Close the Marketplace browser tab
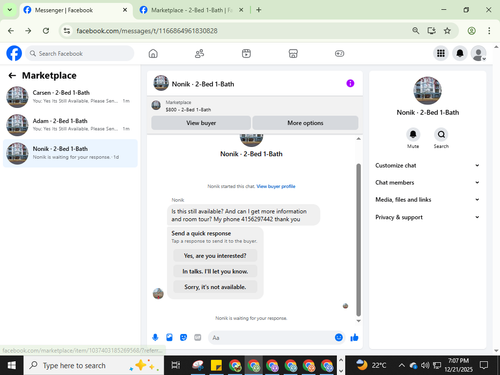The image size is (500, 375). coord(241,10)
